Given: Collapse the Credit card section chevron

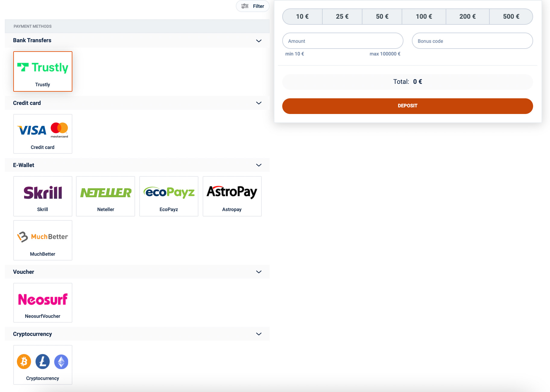Looking at the screenshot, I should click(x=259, y=103).
